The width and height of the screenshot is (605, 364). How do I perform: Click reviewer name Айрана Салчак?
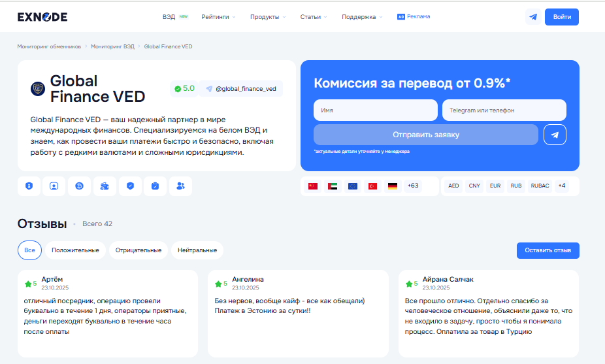pyautogui.click(x=448, y=279)
